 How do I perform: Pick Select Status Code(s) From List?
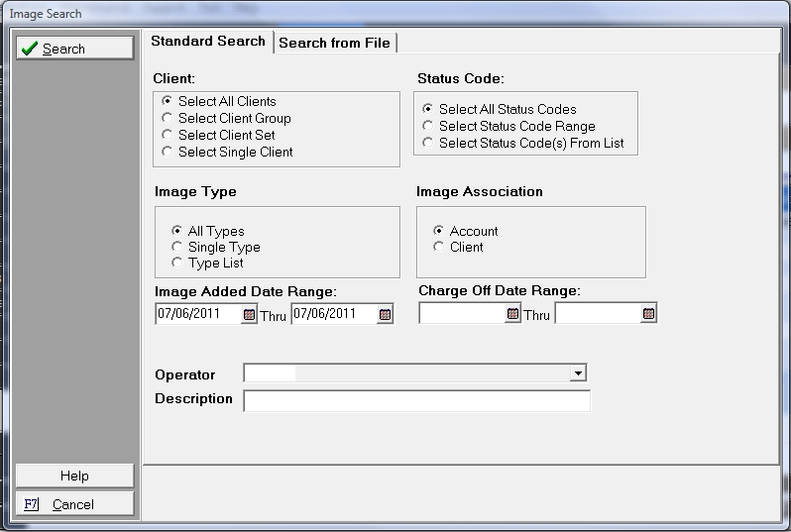[x=428, y=143]
